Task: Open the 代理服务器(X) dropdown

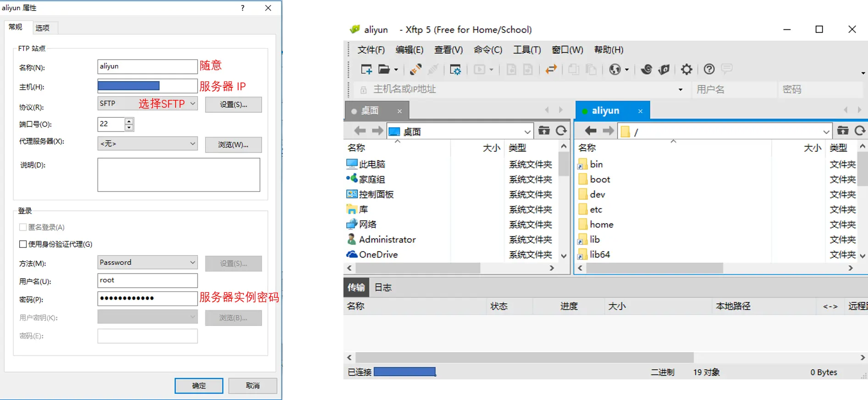Action: 193,143
